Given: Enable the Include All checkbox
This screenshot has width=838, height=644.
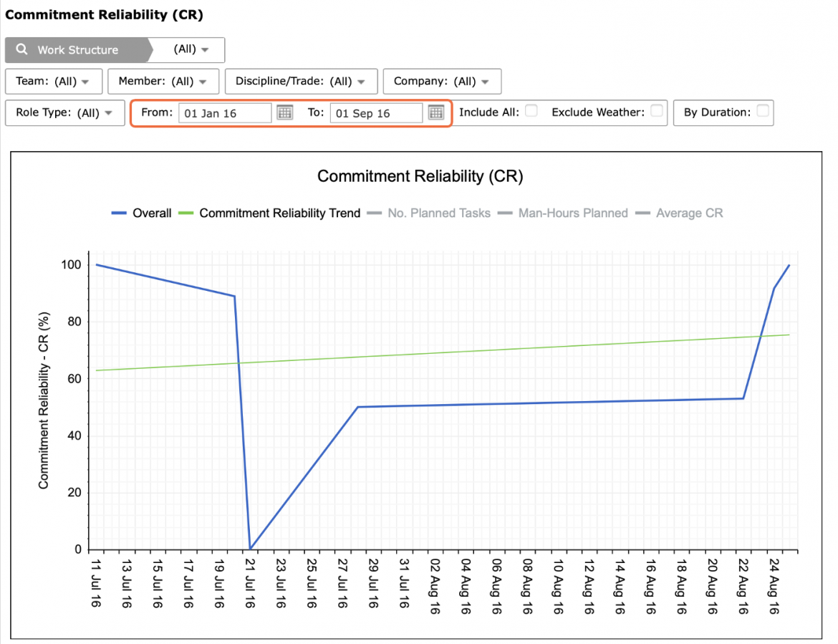Looking at the screenshot, I should [531, 110].
